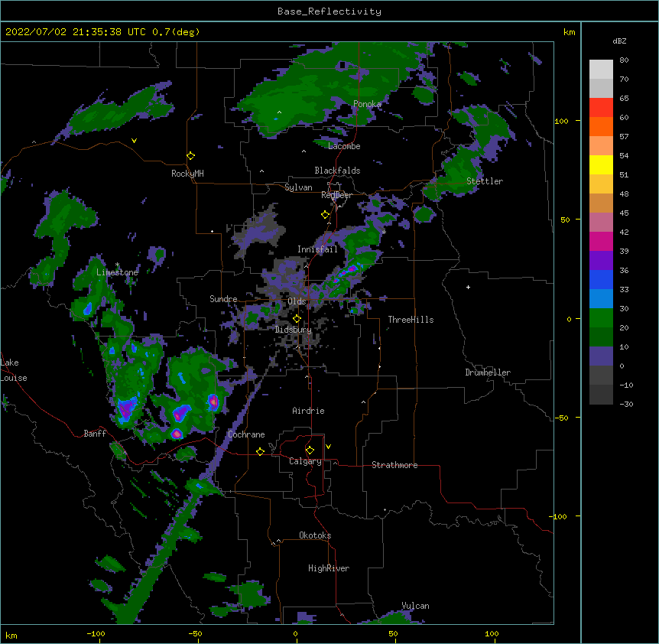Click the 80 value in dBZ legend

pos(624,60)
